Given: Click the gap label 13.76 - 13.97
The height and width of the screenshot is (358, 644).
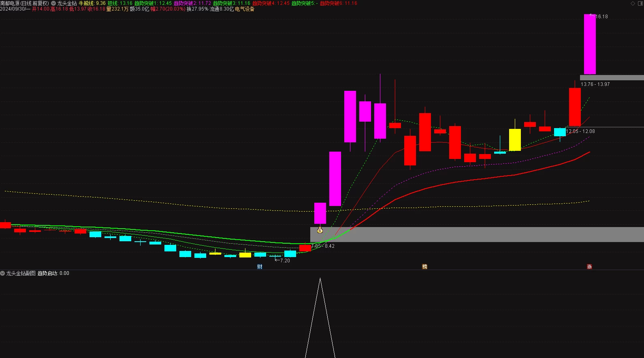Looking at the screenshot, I should click(x=595, y=84).
